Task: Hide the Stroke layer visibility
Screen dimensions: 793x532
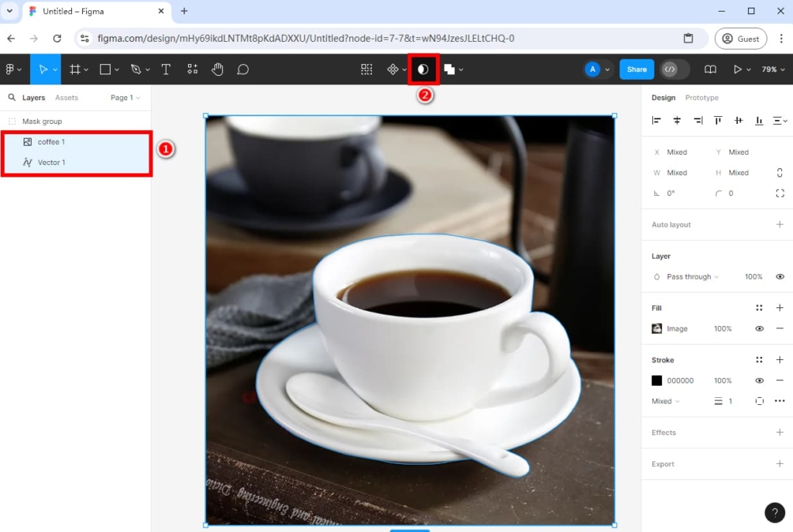Action: [759, 380]
